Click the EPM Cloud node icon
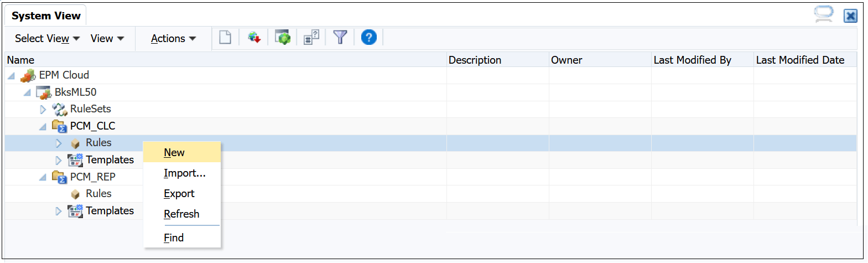The image size is (868, 263). (28, 75)
